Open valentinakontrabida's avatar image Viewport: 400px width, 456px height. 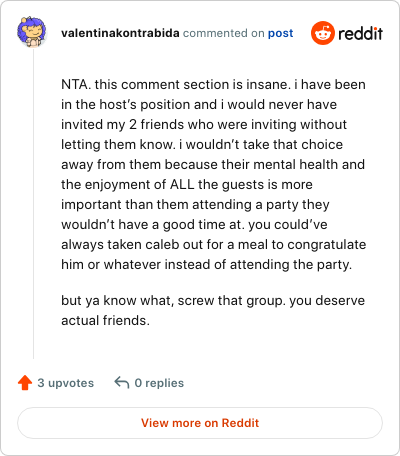coord(32,32)
